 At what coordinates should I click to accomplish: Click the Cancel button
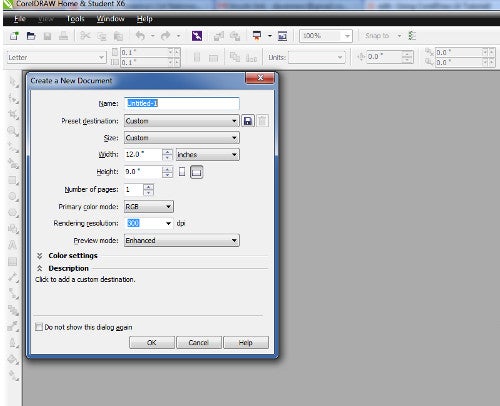coord(199,343)
